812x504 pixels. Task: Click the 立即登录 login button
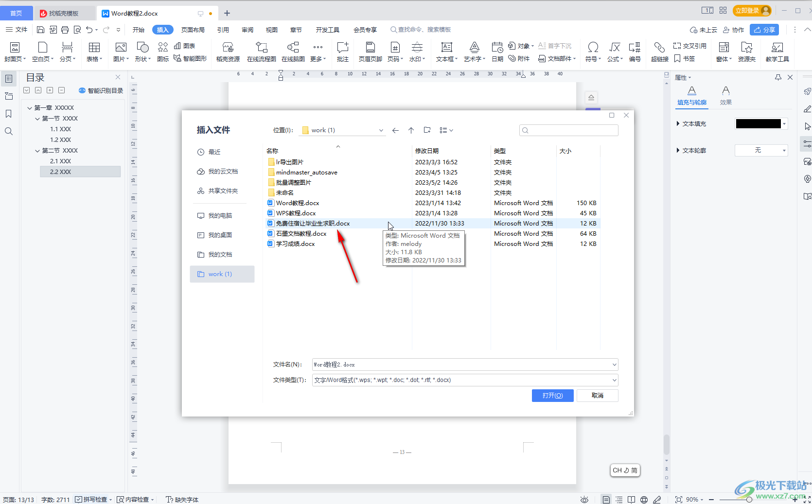tap(752, 10)
